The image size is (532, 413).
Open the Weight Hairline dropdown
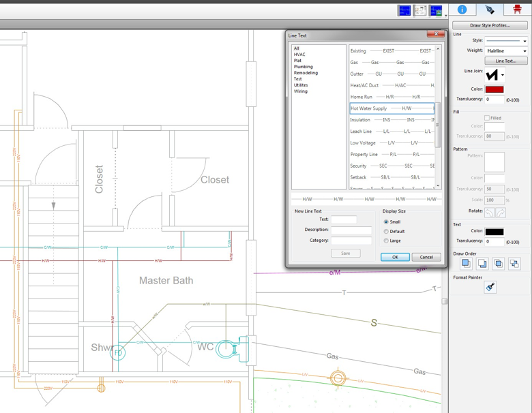506,51
